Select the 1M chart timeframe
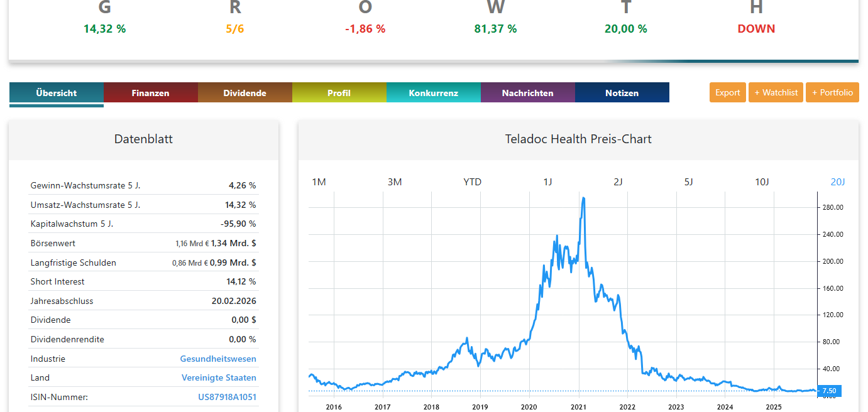Image resolution: width=868 pixels, height=412 pixels. [x=319, y=182]
